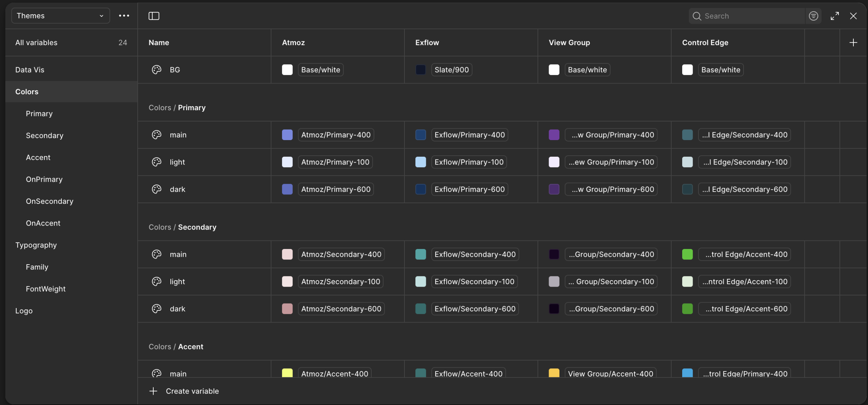Click the Create variable button
The width and height of the screenshot is (868, 405).
192,391
